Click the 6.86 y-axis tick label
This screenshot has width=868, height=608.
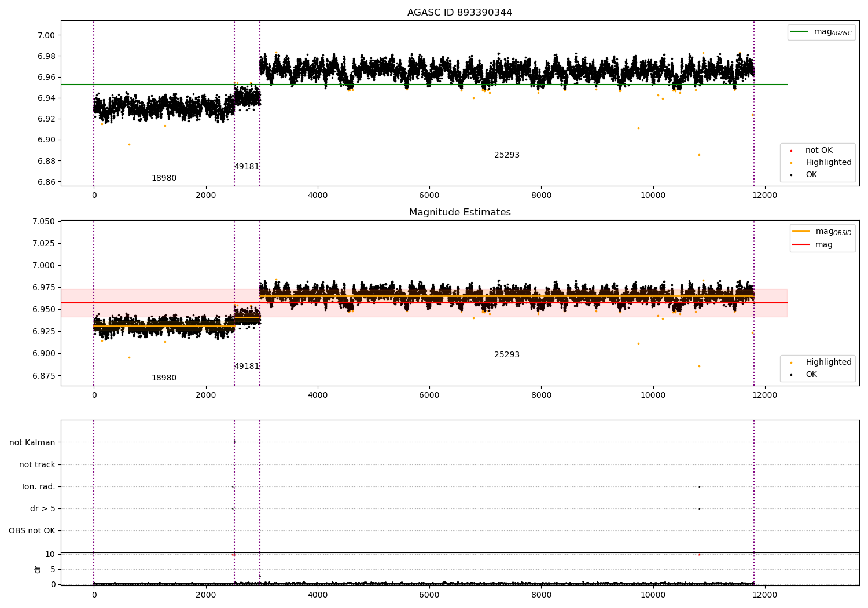pos(46,182)
